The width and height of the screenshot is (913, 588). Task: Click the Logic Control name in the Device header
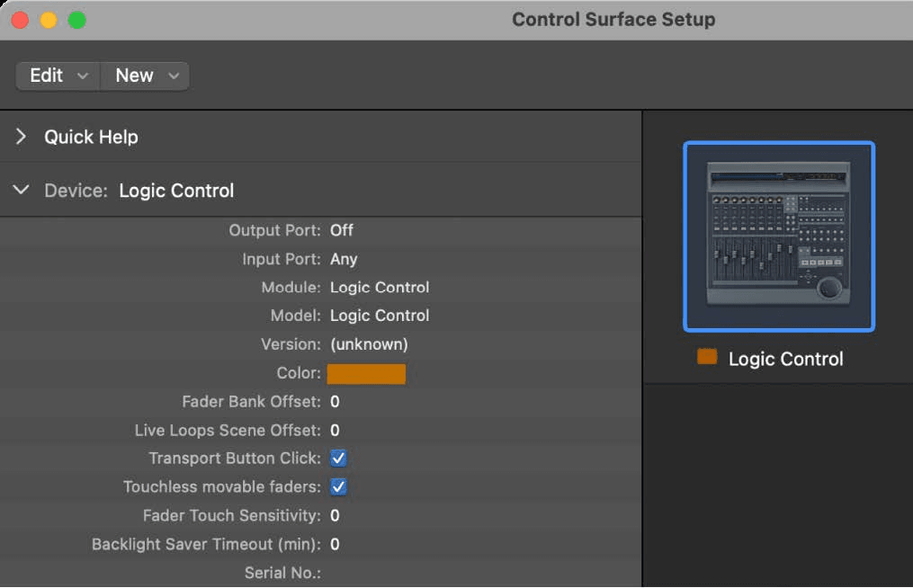tap(176, 191)
